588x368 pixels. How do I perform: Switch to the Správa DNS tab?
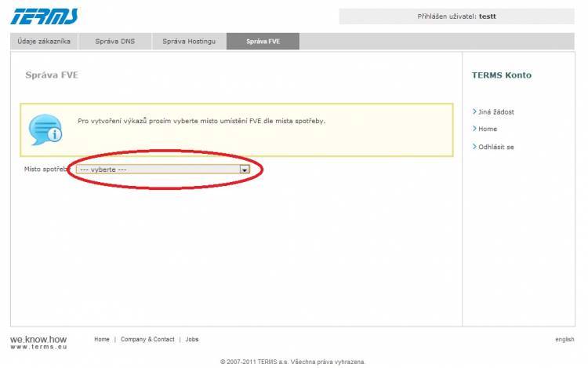(115, 42)
